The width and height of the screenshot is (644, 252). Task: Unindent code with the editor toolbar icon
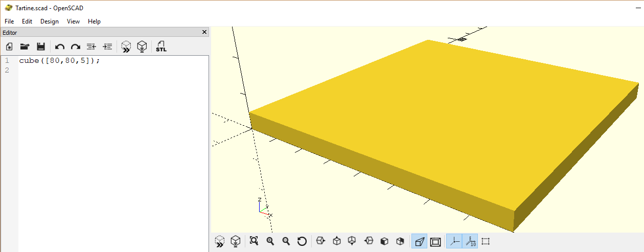click(x=91, y=47)
